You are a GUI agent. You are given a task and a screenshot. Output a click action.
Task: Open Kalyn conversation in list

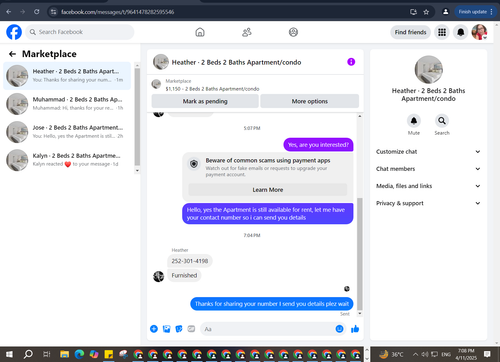click(x=67, y=160)
